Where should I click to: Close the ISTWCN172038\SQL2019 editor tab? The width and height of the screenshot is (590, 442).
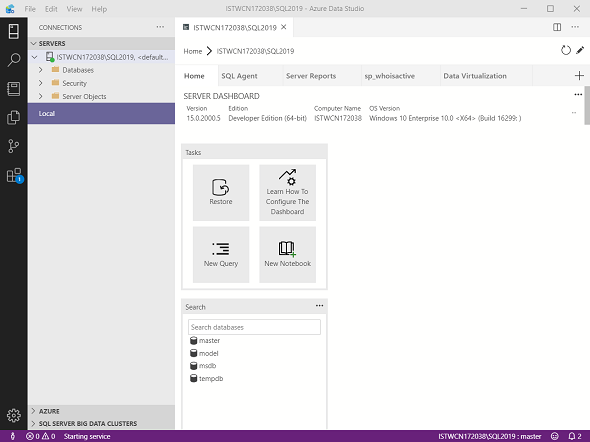284,27
